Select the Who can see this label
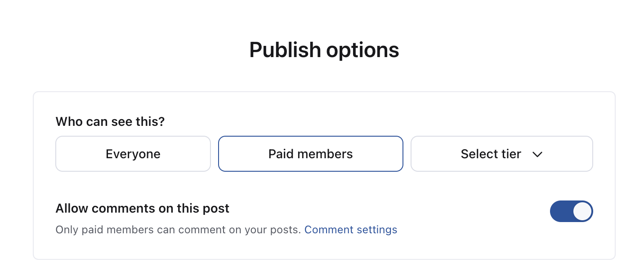 tap(110, 121)
